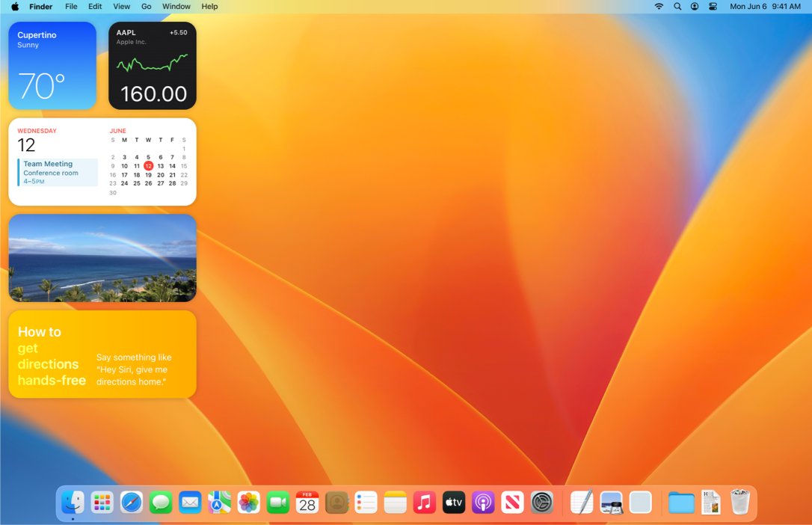812x525 pixels.
Task: Open System Settings
Action: (x=541, y=503)
